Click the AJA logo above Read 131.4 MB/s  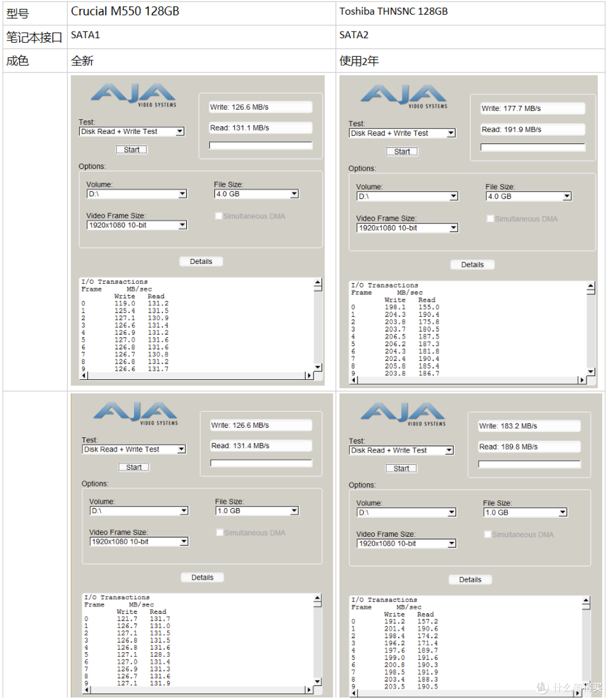pos(136,414)
